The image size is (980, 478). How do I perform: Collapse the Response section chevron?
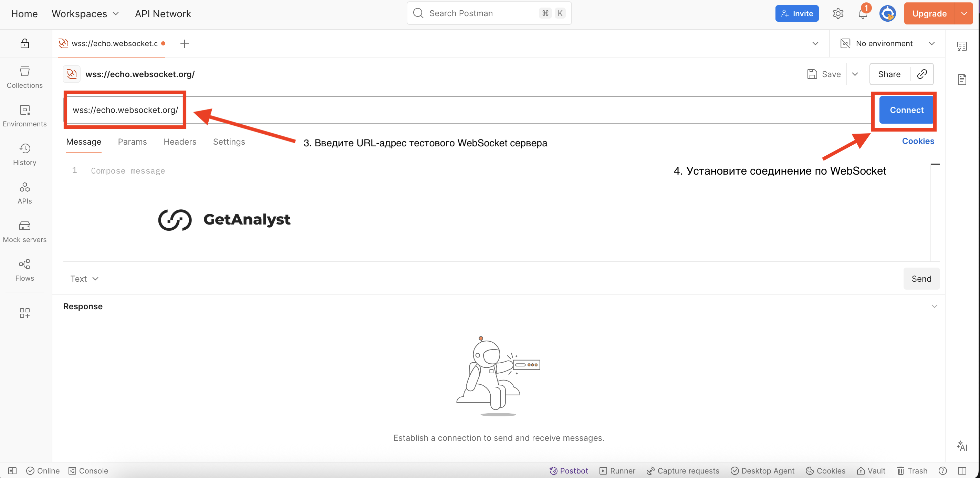click(934, 306)
